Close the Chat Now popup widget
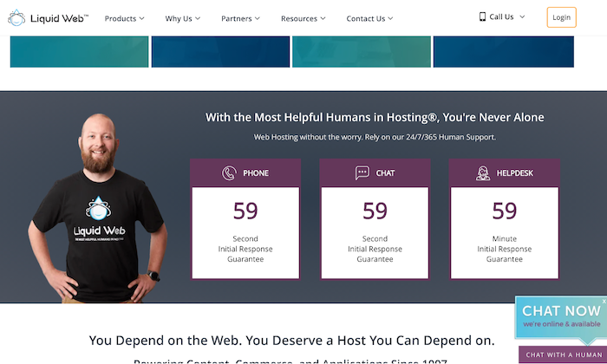This screenshot has height=364, width=607. (x=604, y=302)
